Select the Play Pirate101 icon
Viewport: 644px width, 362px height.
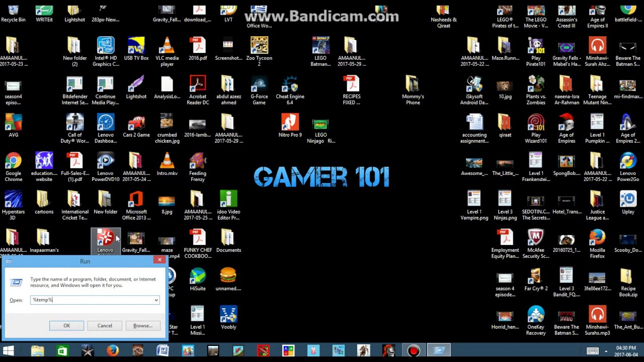coord(536,52)
